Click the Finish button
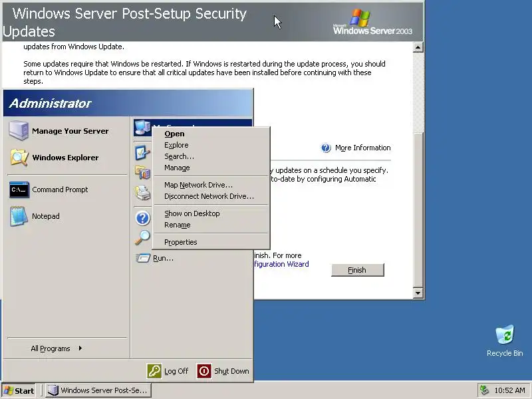The height and width of the screenshot is (399, 532). (358, 270)
